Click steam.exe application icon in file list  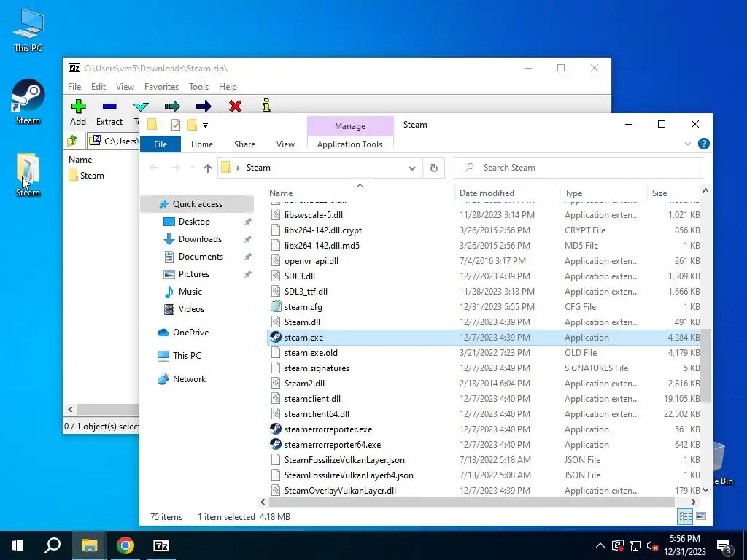[x=275, y=337]
